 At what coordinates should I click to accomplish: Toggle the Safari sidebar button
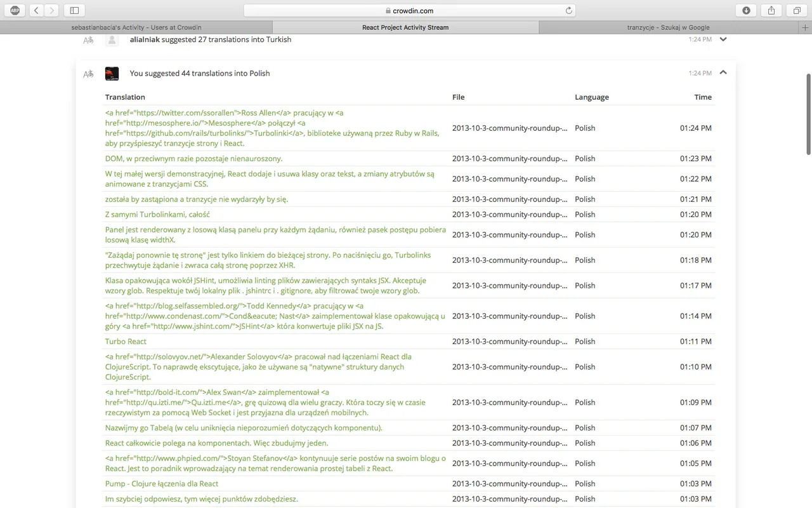coord(74,10)
